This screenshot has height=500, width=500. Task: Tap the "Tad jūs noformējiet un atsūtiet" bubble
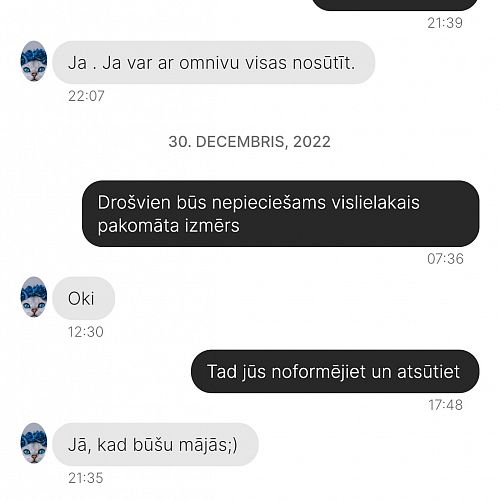point(335,371)
